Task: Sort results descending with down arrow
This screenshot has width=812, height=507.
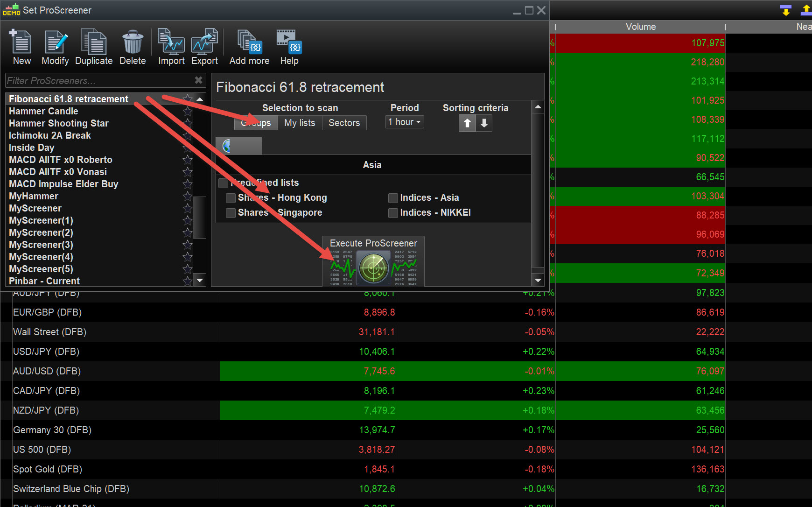Action: [484, 123]
